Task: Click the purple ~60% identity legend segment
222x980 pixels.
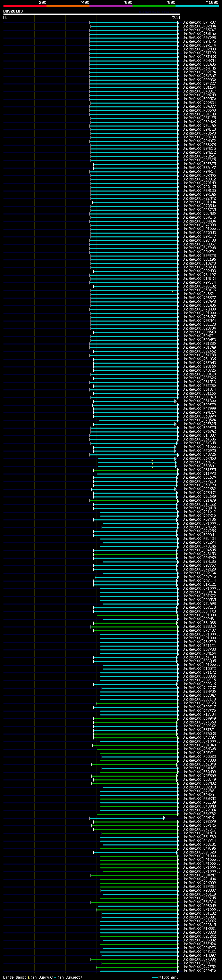Action: [111, 6]
